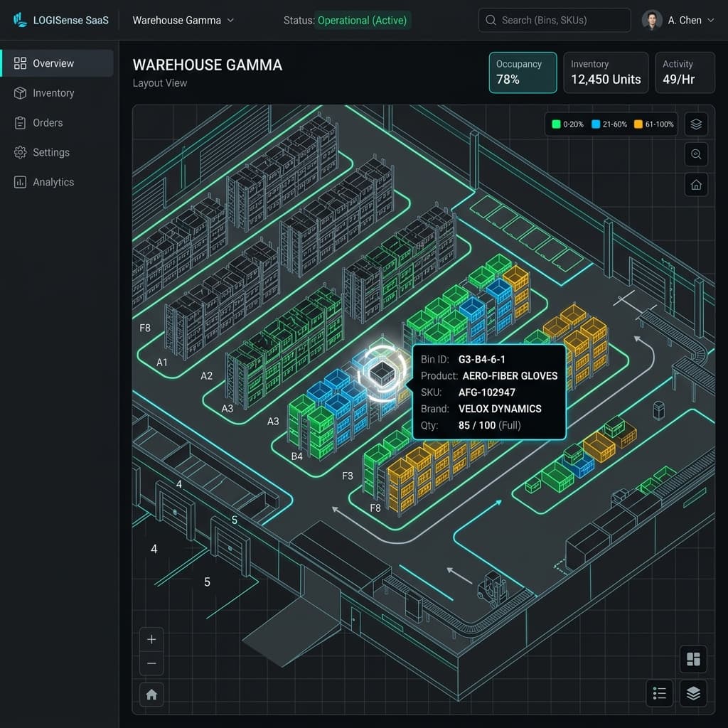
Task: Click the orange 61-100% legend swatch
Action: tap(638, 124)
